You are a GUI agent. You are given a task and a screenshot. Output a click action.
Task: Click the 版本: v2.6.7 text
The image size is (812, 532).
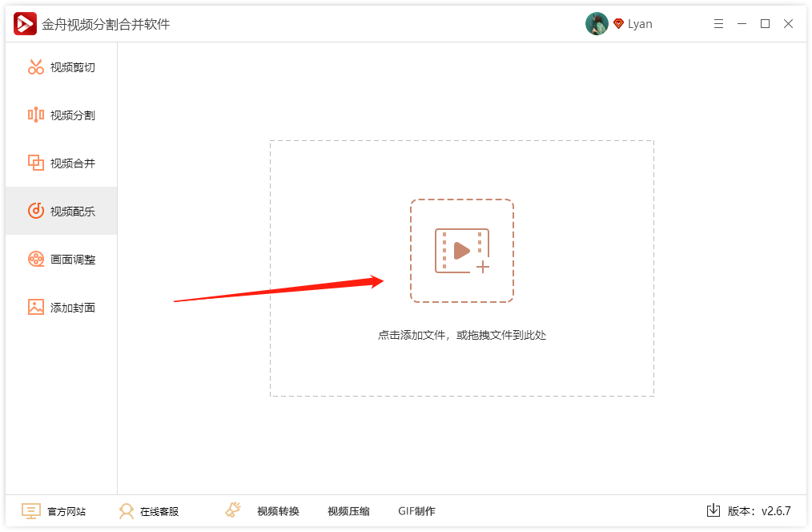[758, 511]
